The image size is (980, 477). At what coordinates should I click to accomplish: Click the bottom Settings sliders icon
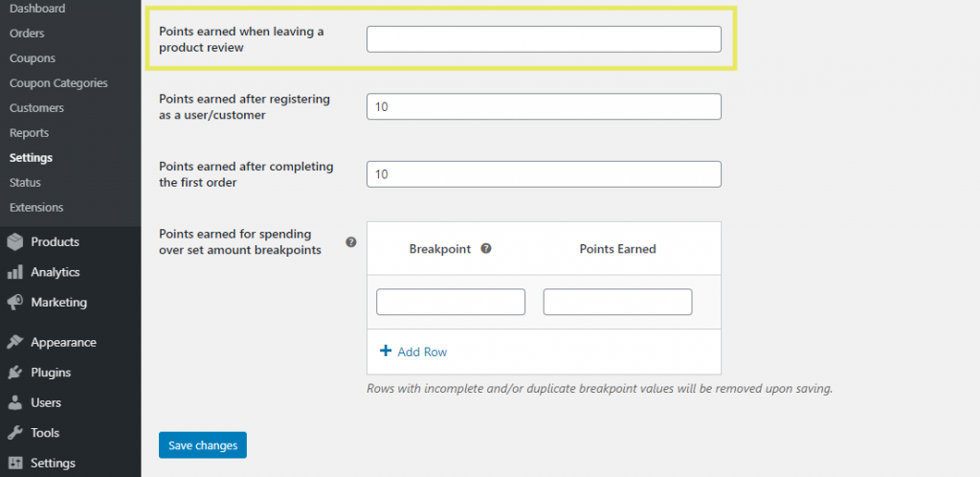15,464
